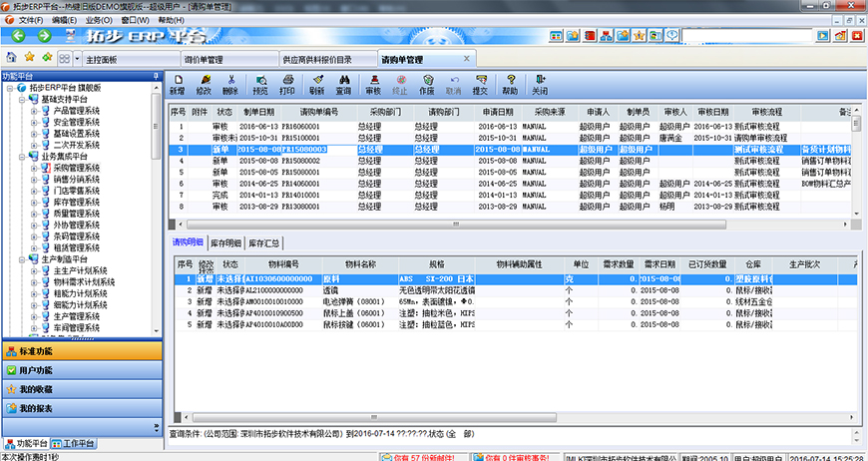This screenshot has width=868, height=461.
Task: Expand the 采购管理系统 tree node
Action: pyautogui.click(x=33, y=168)
